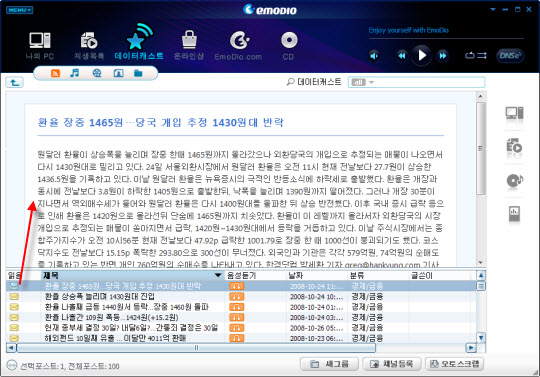Select post '환율 나흘째 급등 1440원서 등락'
The height and width of the screenshot is (377, 540).
(x=126, y=307)
